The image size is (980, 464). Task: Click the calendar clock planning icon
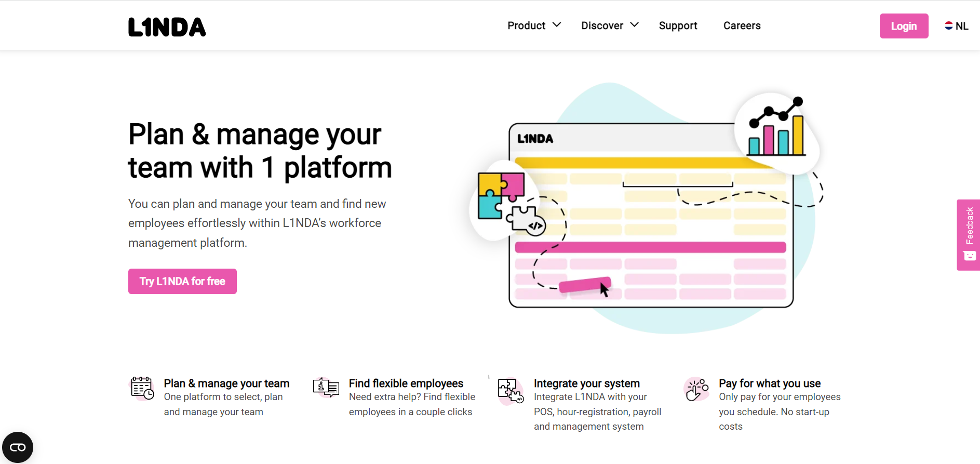[142, 389]
